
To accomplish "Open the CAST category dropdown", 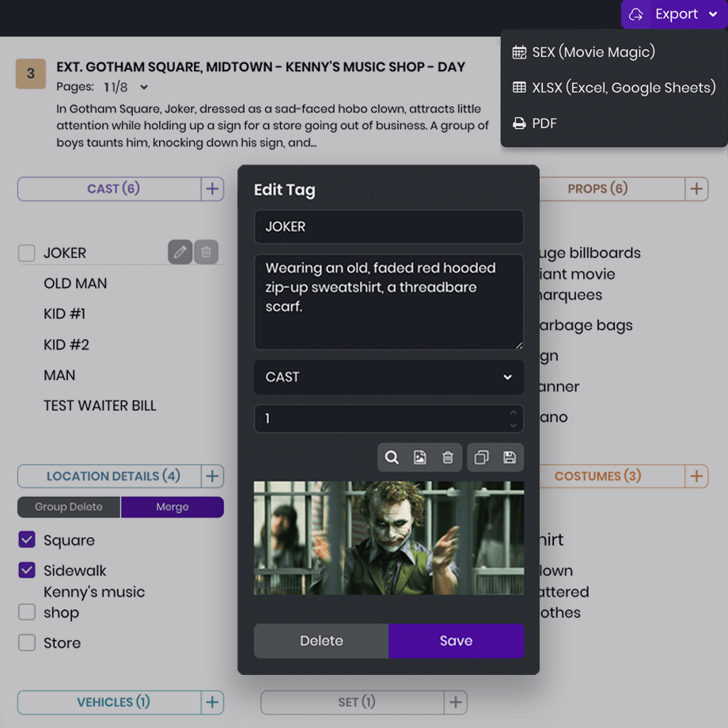I will click(x=389, y=377).
